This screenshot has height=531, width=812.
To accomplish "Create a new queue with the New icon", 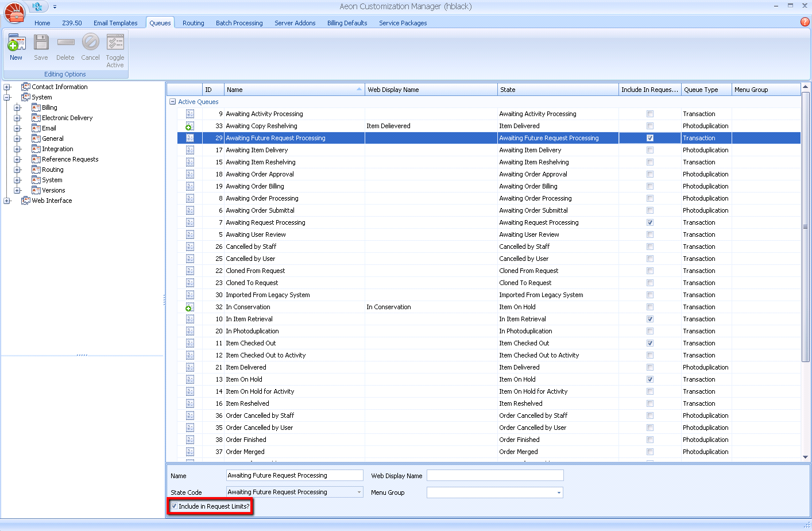I will (16, 46).
